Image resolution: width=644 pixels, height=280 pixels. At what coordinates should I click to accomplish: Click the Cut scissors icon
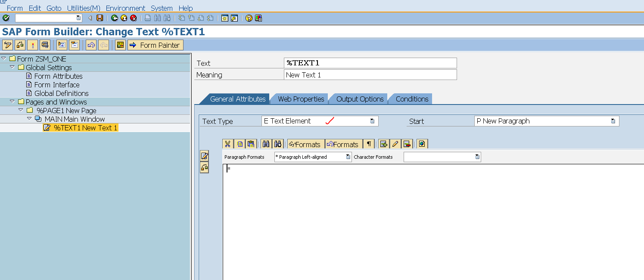tap(228, 144)
